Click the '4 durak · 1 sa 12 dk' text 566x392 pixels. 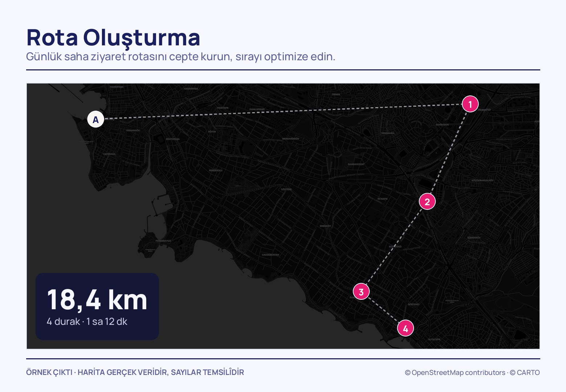coord(87,322)
